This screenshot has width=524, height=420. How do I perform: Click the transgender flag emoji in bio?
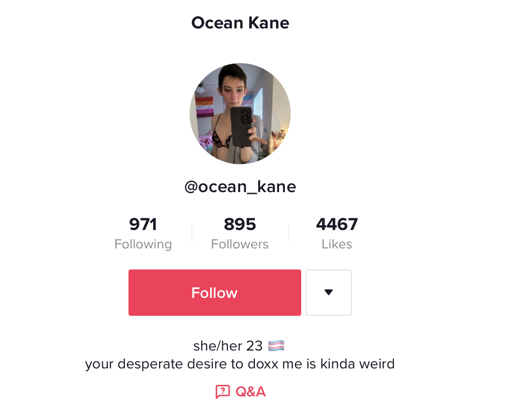click(276, 346)
